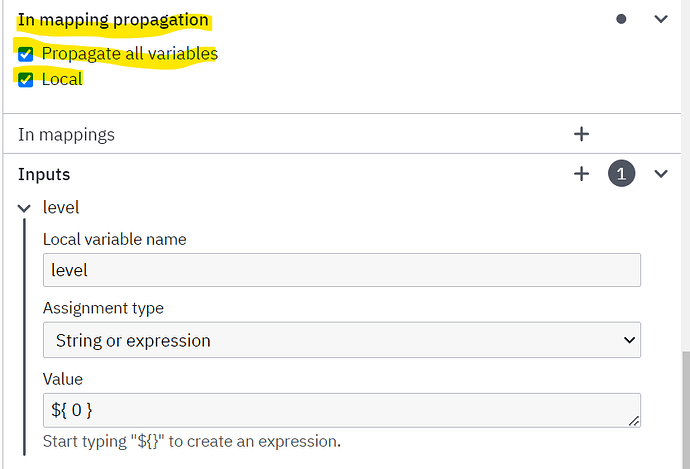Image resolution: width=690 pixels, height=469 pixels.
Task: Collapse the level input entry
Action: point(24,208)
